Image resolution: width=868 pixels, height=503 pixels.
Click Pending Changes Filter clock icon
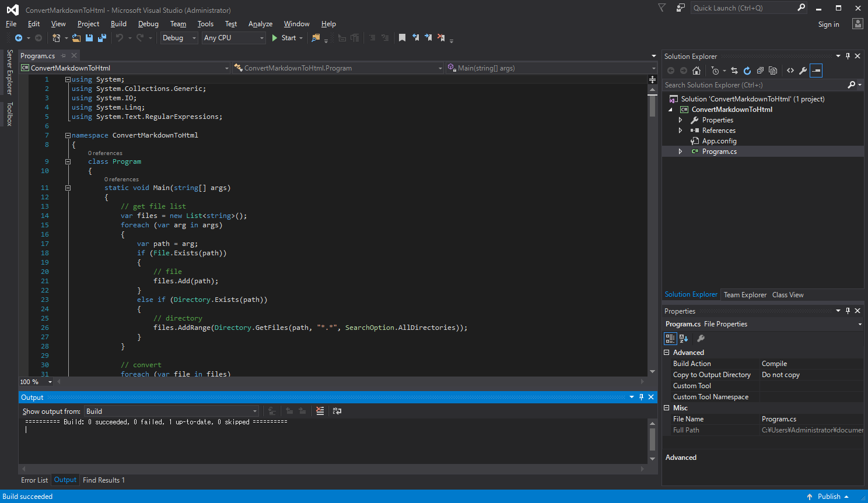[x=715, y=71]
